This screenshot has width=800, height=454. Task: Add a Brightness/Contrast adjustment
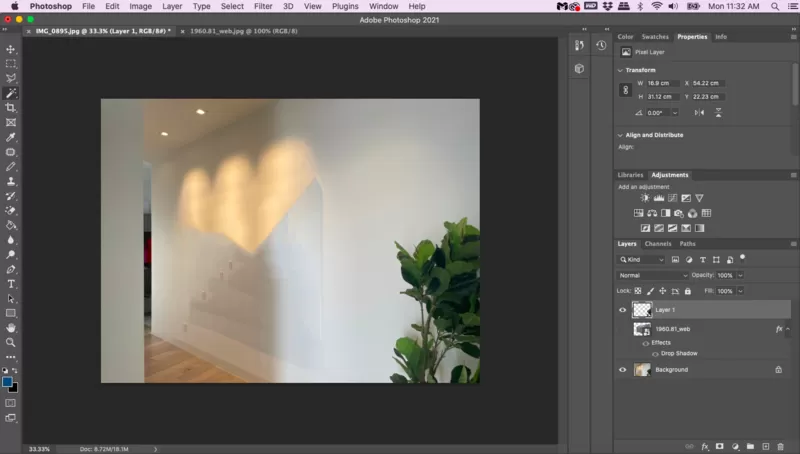coord(645,198)
